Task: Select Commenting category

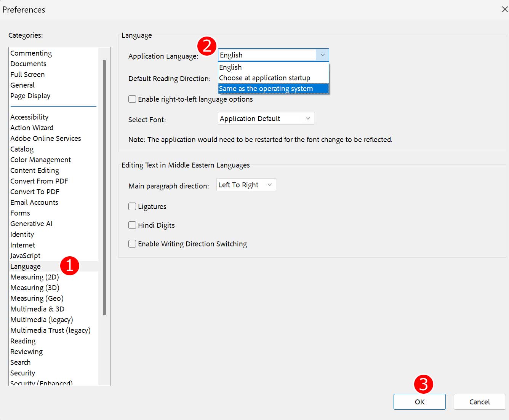Action: click(31, 53)
